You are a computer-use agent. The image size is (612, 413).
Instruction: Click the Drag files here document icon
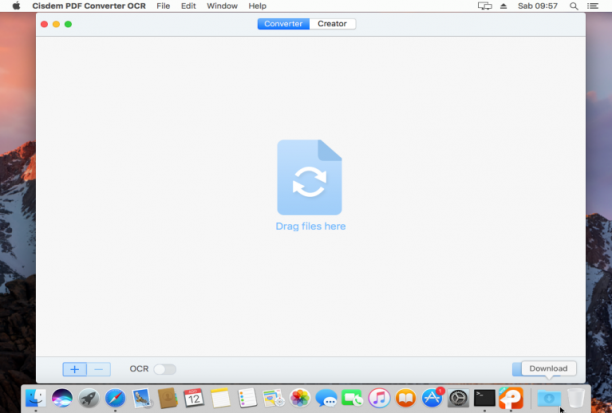coord(310,177)
